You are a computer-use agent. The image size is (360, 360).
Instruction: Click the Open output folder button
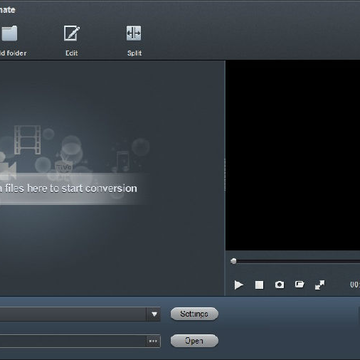tap(194, 341)
